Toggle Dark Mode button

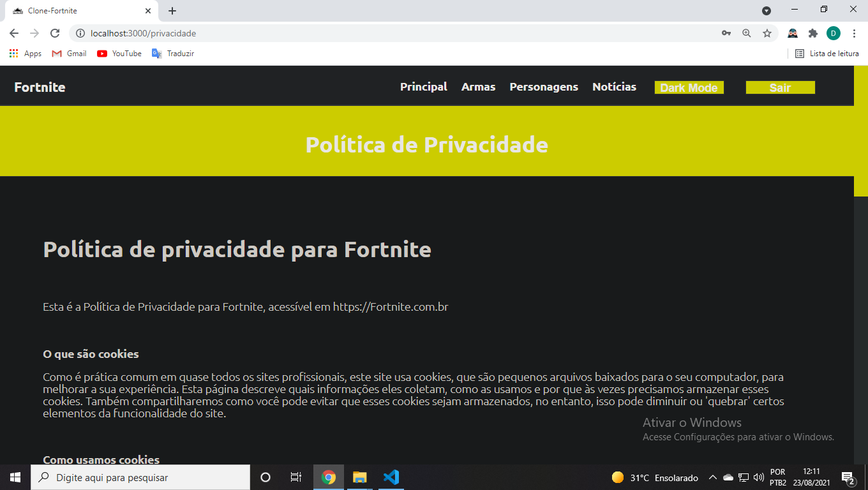(x=689, y=87)
